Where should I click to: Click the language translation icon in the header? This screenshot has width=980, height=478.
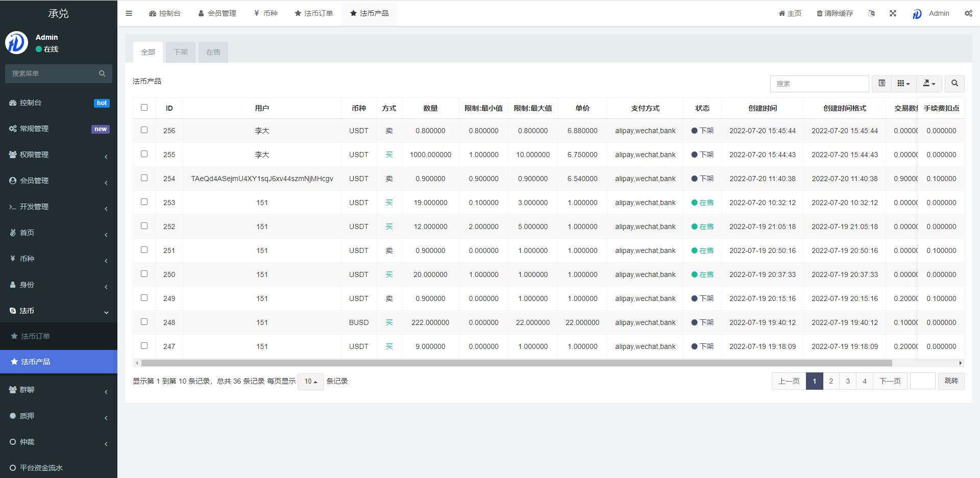[871, 13]
